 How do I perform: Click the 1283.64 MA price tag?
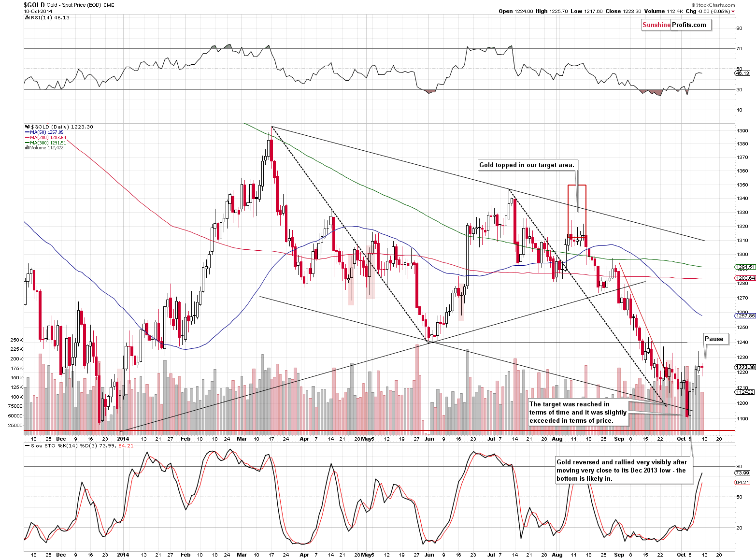click(x=745, y=278)
